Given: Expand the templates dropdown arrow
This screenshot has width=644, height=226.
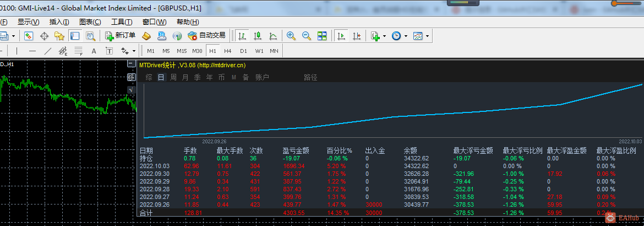Looking at the screenshot, I should point(428,36).
